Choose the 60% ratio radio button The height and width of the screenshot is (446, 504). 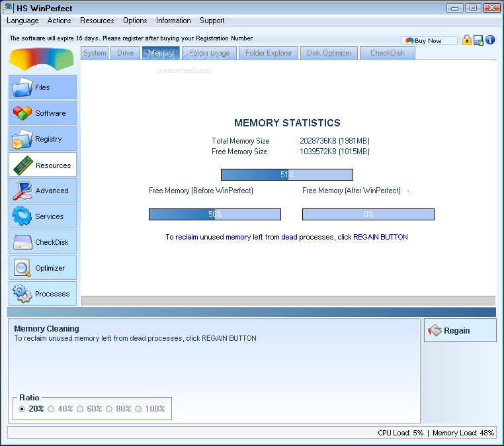tap(80, 409)
